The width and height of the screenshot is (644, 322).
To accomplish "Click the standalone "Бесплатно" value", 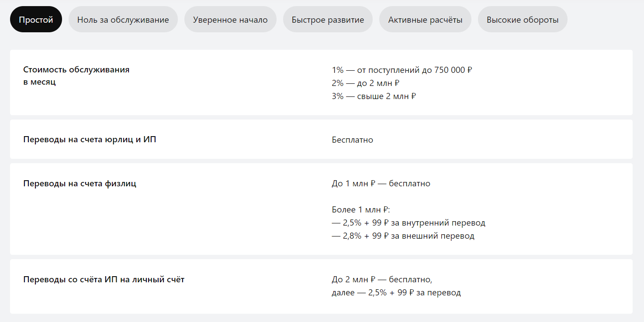I will [352, 140].
